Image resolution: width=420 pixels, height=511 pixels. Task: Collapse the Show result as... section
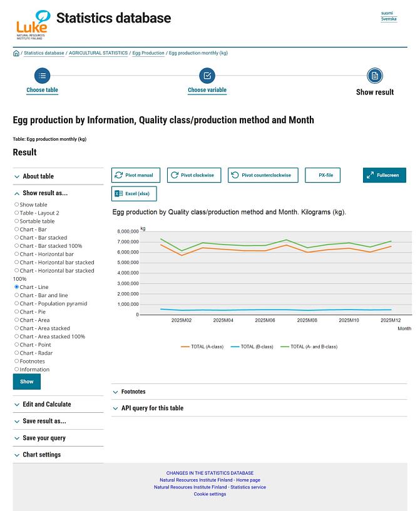coord(58,193)
